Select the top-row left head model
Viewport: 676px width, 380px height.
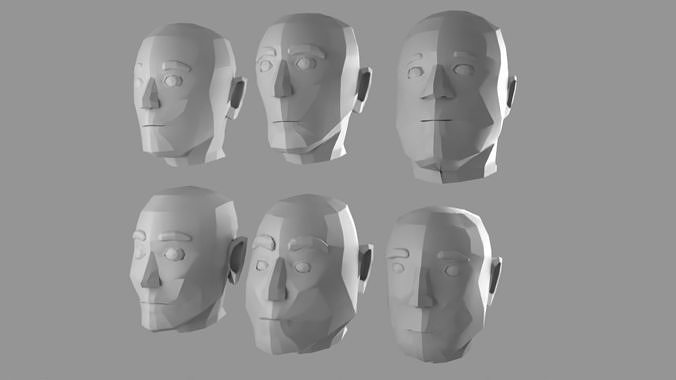point(190,95)
